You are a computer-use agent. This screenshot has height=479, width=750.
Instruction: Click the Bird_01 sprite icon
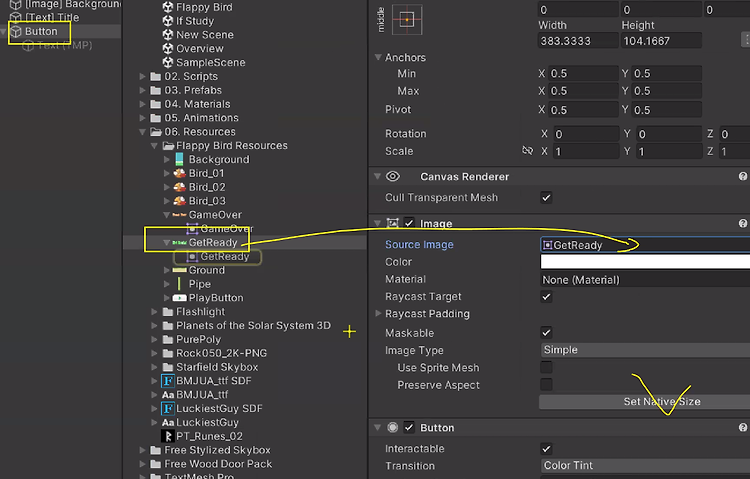point(179,173)
